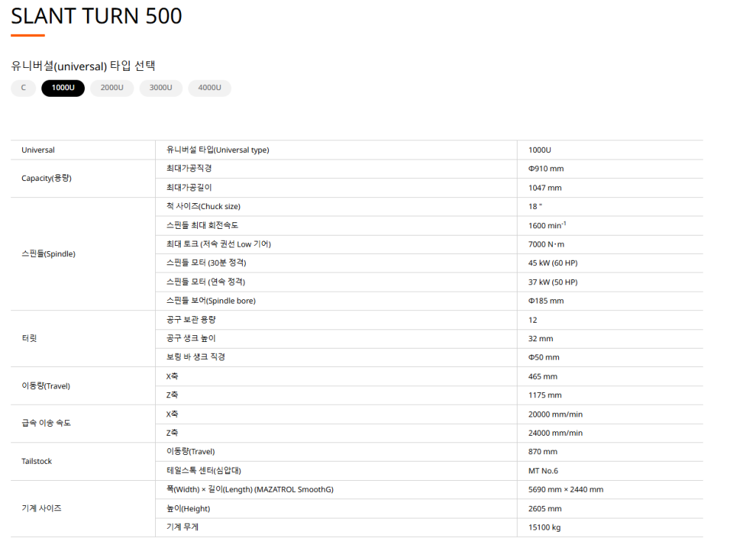
Task: Click the Universal row header cell
Action: (x=38, y=150)
